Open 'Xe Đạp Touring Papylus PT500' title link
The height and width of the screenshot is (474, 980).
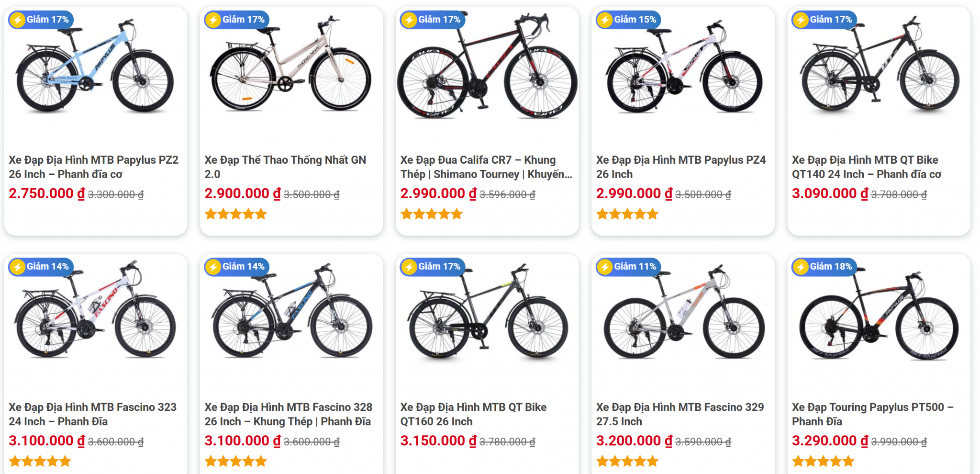point(872,414)
